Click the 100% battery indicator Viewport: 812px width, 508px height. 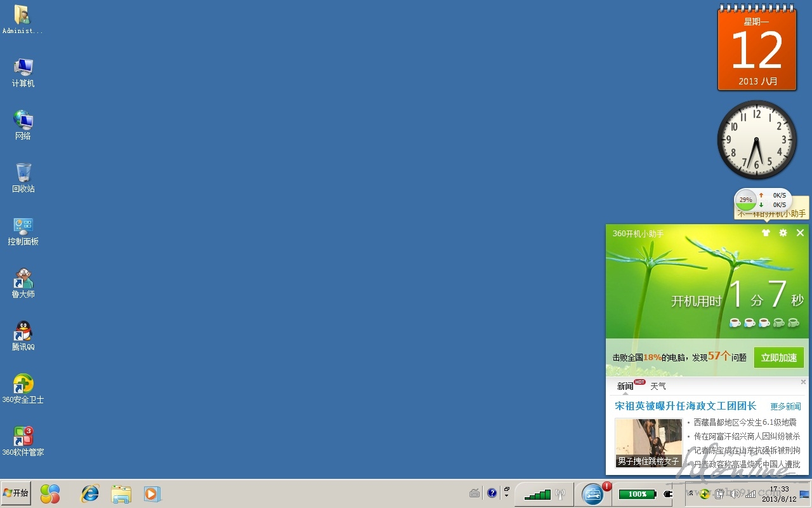(638, 494)
